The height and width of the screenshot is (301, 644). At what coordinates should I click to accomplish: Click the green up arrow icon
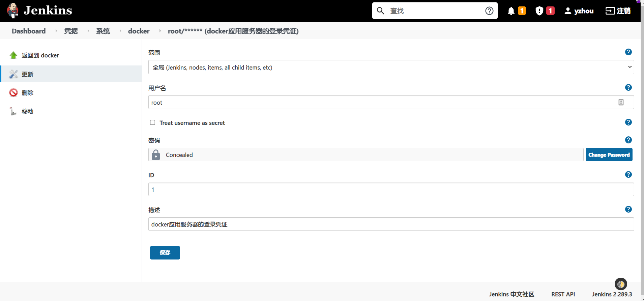(x=13, y=55)
